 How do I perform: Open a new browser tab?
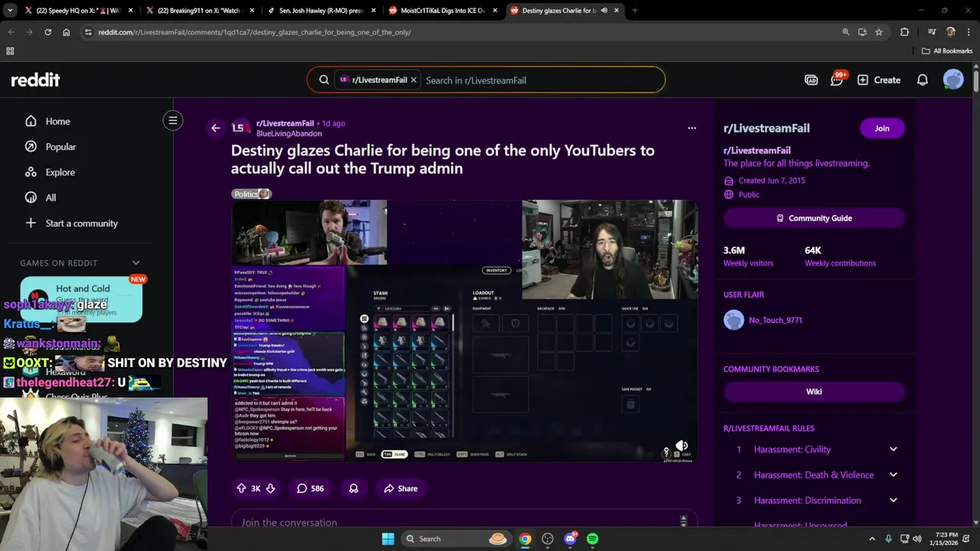pyautogui.click(x=635, y=11)
